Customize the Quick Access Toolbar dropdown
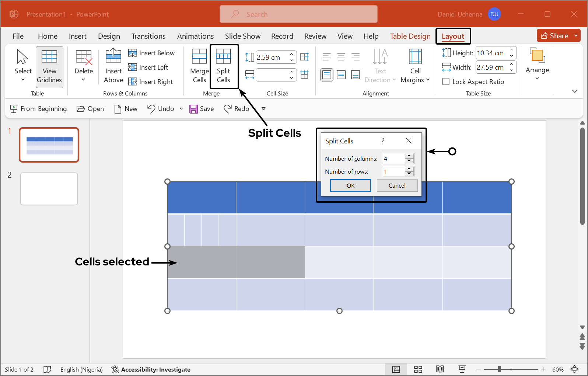Viewport: 588px width, 376px height. pos(263,109)
